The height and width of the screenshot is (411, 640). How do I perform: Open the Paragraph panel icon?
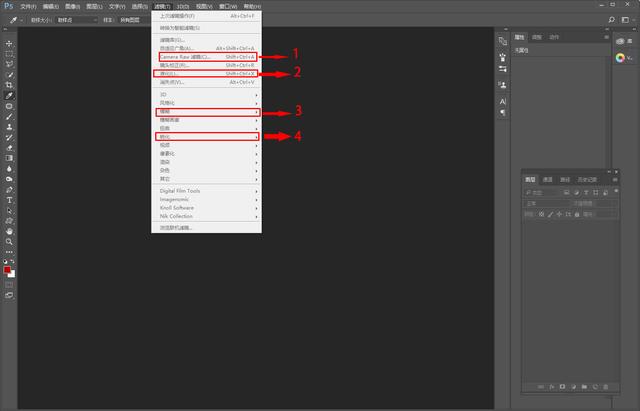coord(503,112)
